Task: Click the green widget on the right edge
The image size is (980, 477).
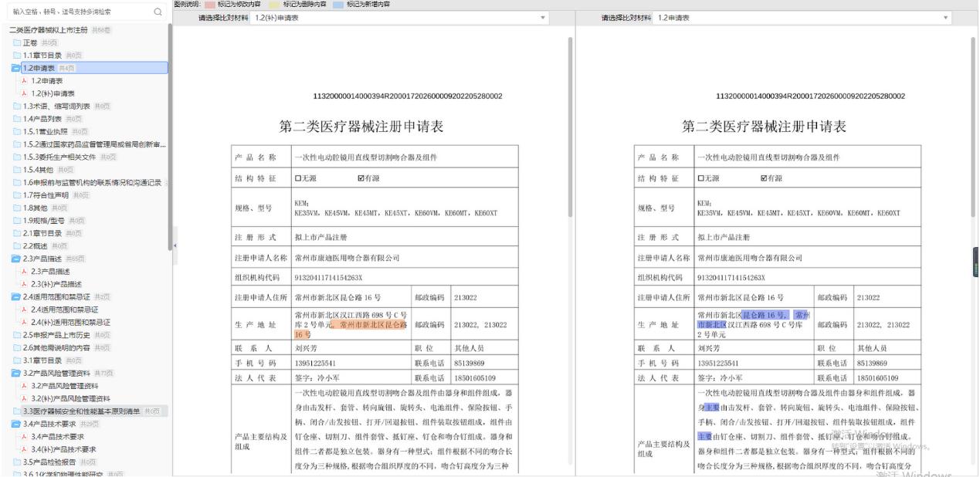Action: [976, 263]
